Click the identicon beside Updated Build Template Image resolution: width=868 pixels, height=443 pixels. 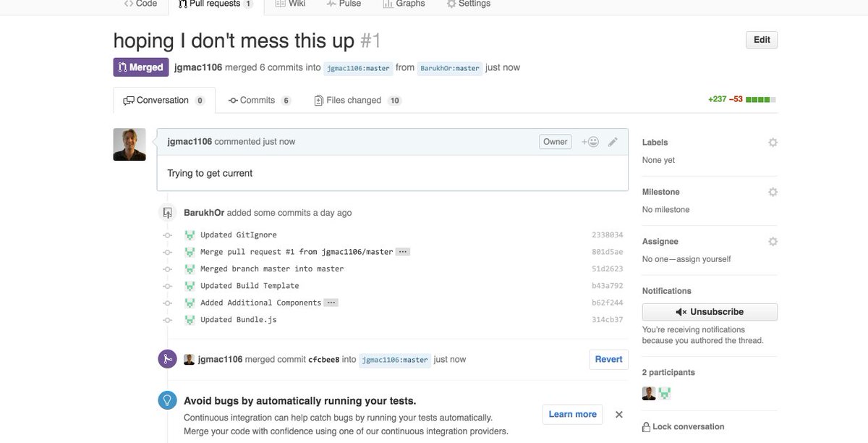(190, 286)
